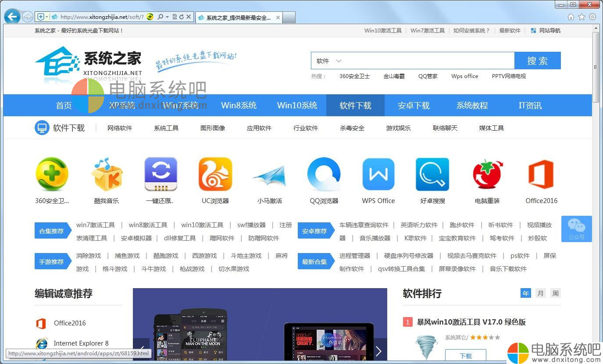Click the Win7激活工具 top link
The image size is (603, 364).
[x=428, y=31]
